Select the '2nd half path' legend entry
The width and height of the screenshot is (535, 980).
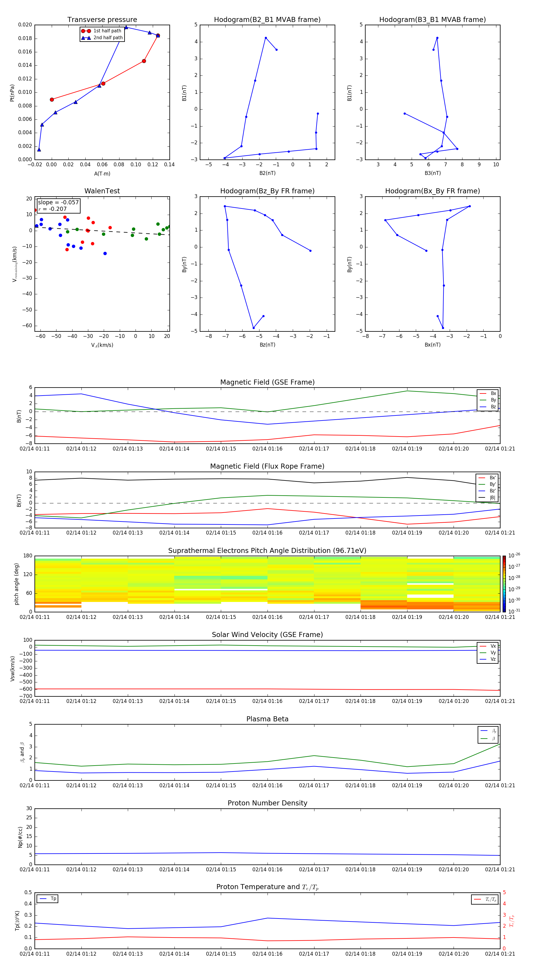102,38
